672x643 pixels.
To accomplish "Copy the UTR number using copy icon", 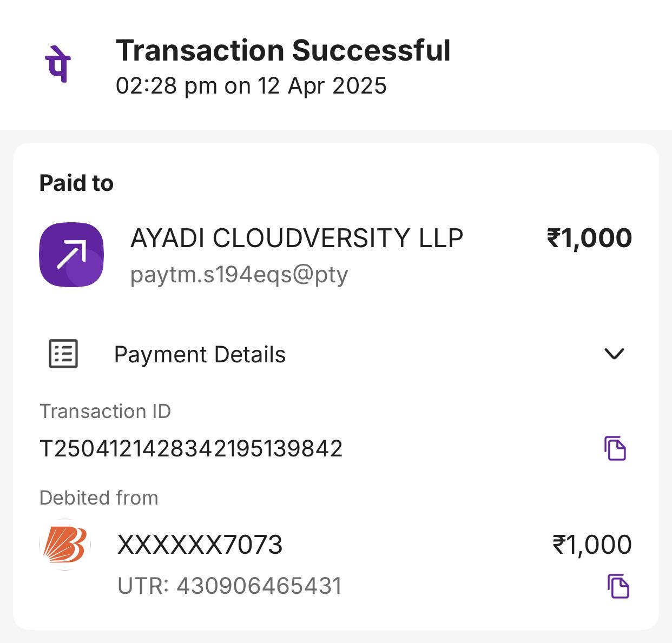I will [618, 586].
